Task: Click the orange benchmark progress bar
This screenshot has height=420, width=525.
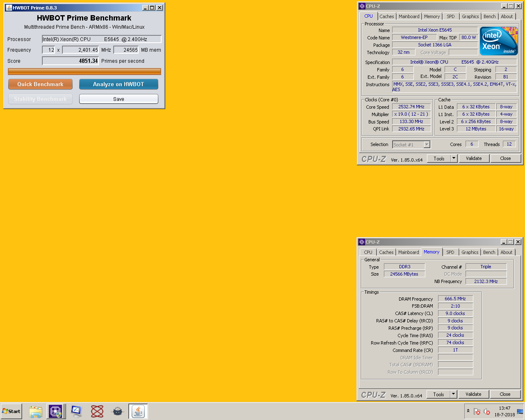Action: [x=84, y=71]
